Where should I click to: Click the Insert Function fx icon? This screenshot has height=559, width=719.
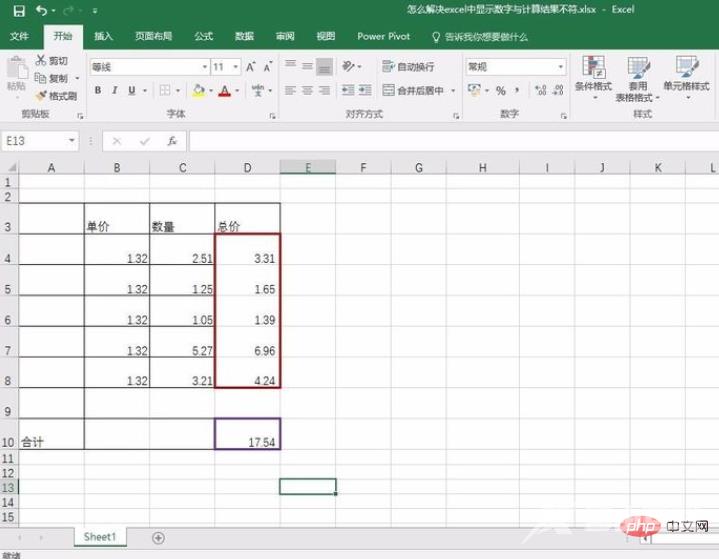click(x=172, y=141)
